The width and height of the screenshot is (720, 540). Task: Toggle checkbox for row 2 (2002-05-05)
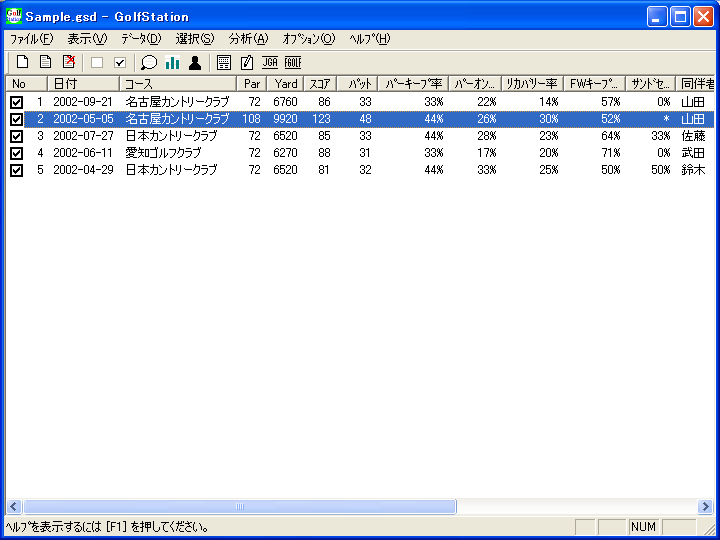click(17, 119)
